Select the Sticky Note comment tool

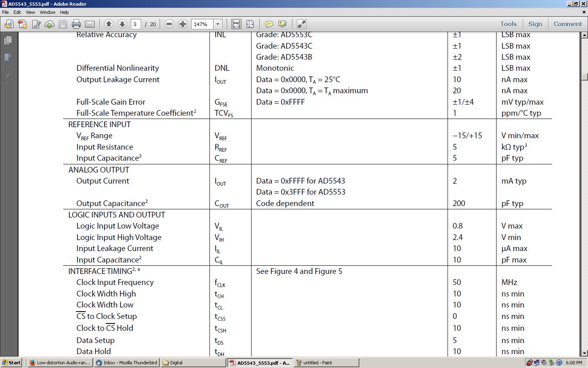coord(269,24)
